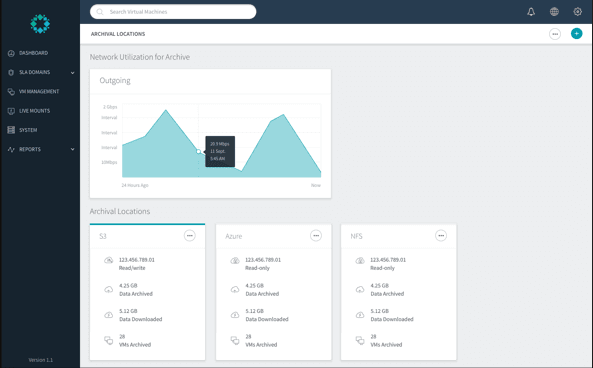Open settings gear icon

[577, 12]
